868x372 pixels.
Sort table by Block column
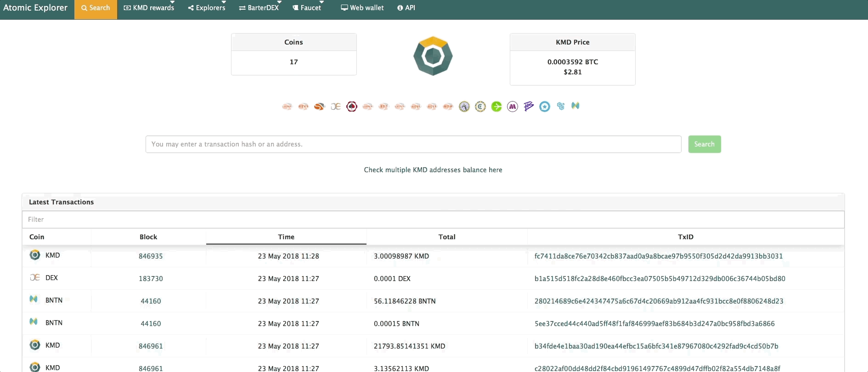pyautogui.click(x=148, y=237)
